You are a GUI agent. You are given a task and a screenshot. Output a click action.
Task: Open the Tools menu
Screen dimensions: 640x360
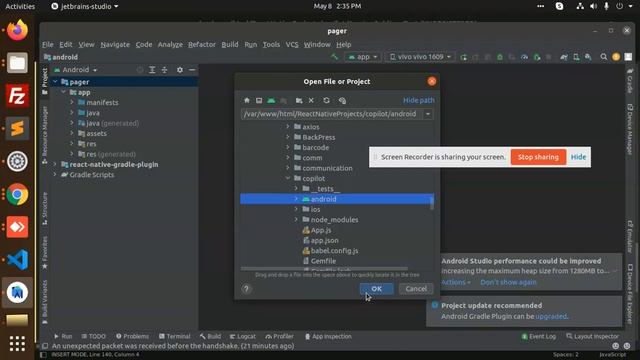271,44
